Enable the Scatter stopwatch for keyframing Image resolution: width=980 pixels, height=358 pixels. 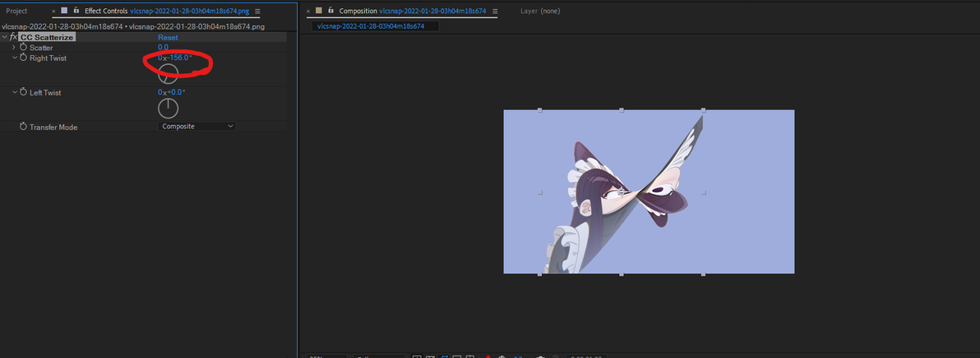(24, 48)
